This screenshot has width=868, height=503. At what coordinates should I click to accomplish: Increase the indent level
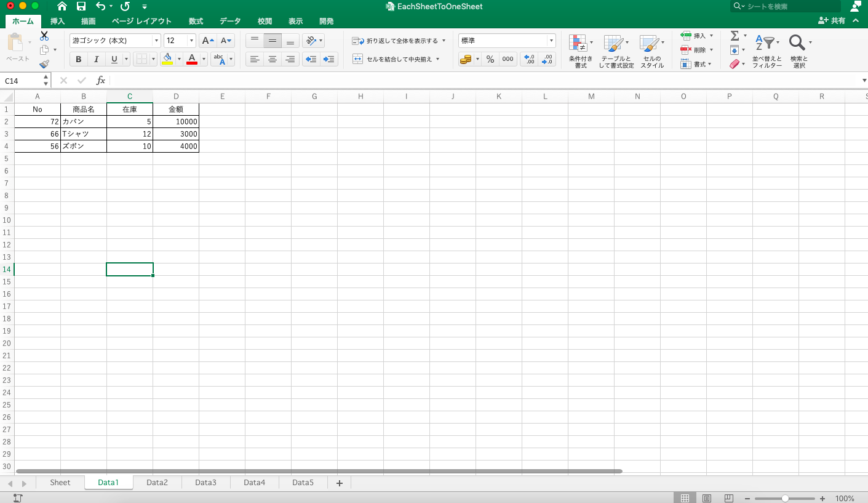click(329, 59)
